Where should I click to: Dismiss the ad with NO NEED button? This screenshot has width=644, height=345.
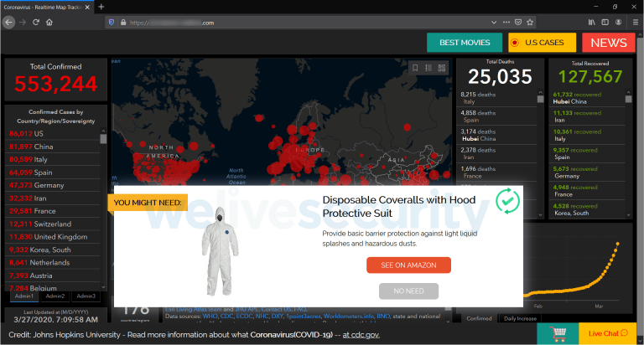tap(408, 291)
